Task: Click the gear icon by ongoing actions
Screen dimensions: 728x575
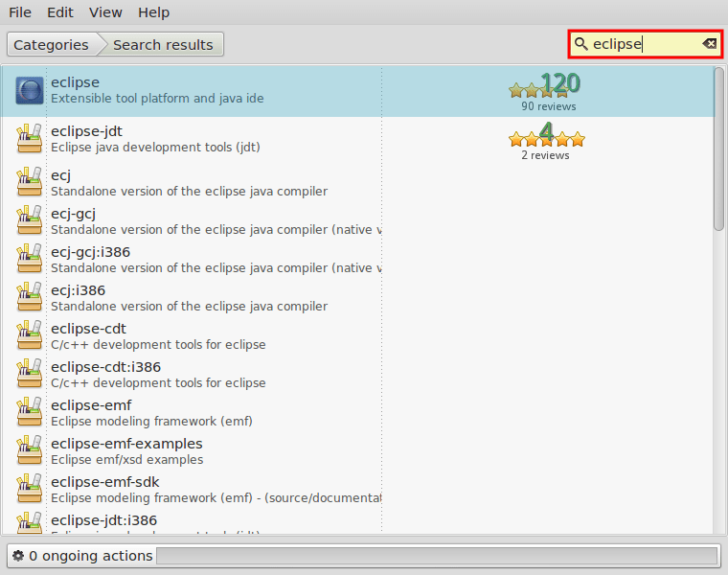Action: coord(18,556)
